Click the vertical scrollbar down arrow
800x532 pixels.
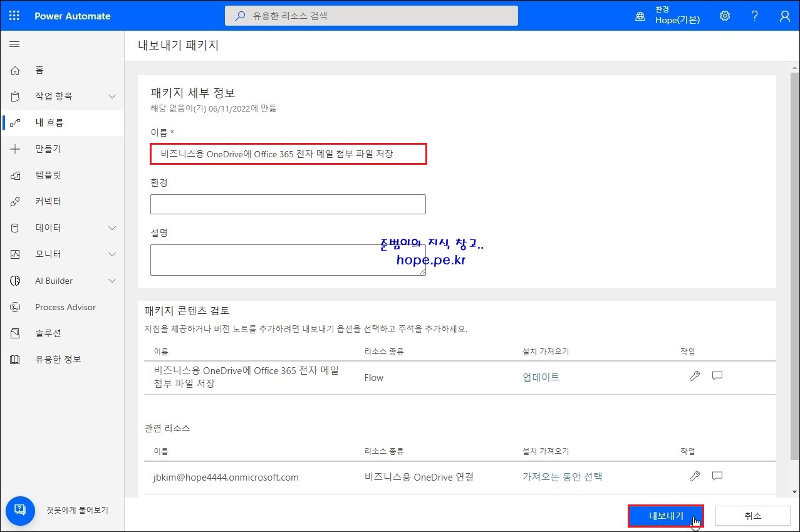(x=794, y=493)
